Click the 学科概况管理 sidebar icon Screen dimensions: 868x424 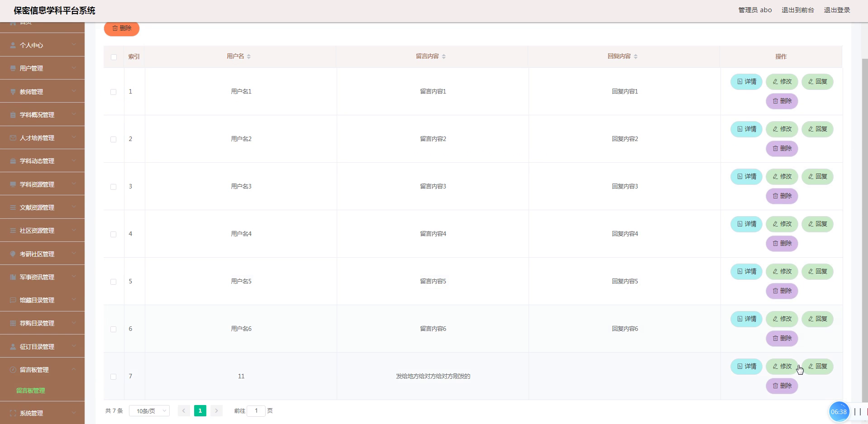[13, 115]
